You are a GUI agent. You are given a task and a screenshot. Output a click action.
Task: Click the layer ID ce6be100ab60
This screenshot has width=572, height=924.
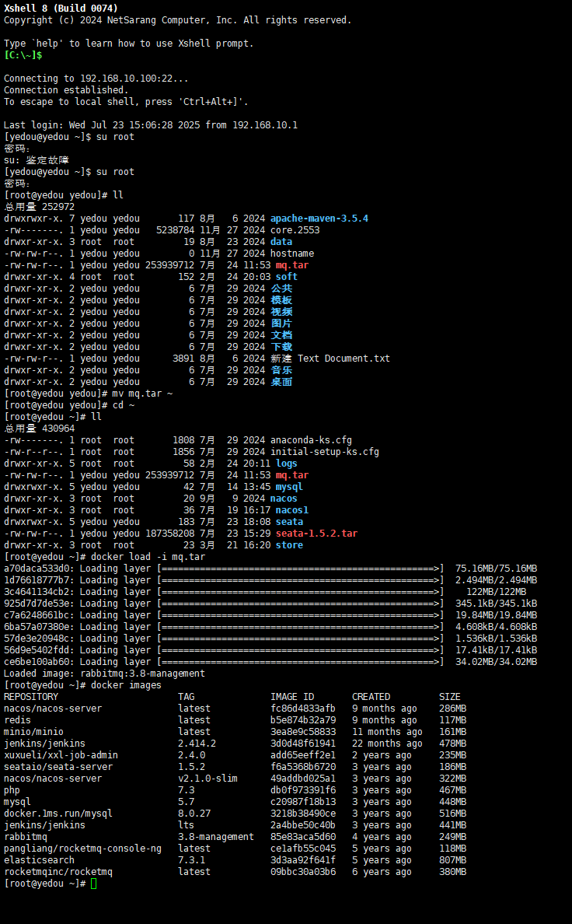[x=37, y=662]
